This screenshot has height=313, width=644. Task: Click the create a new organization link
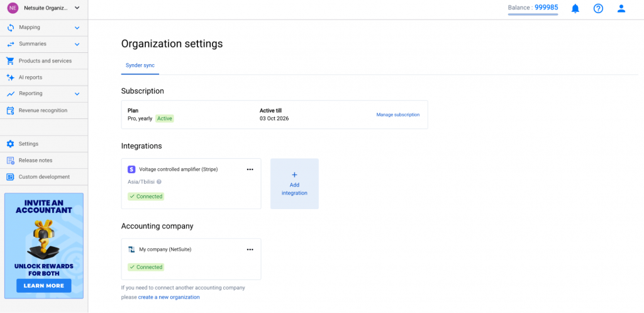(x=169, y=297)
